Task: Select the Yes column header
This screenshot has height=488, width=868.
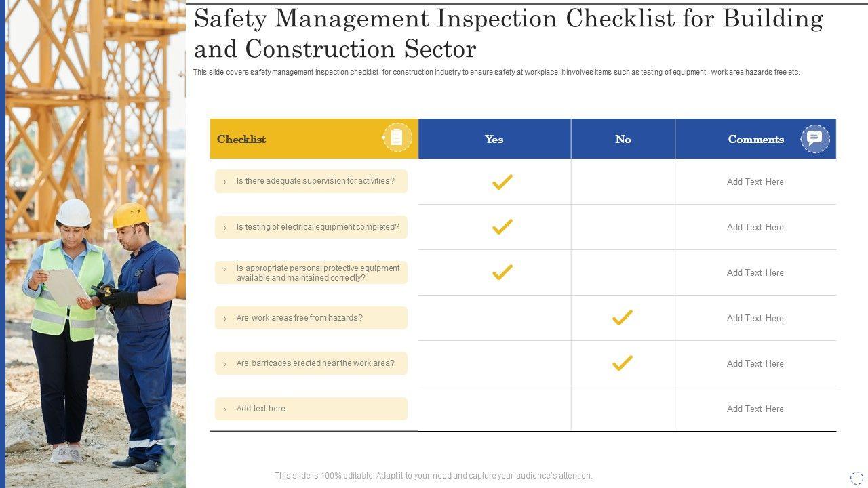Action: (x=494, y=139)
